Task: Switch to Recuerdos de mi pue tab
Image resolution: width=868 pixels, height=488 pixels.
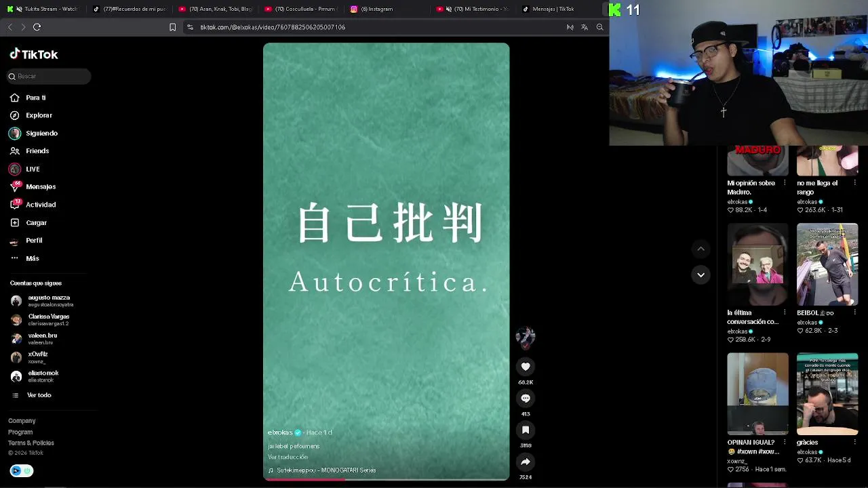Action: (x=129, y=9)
